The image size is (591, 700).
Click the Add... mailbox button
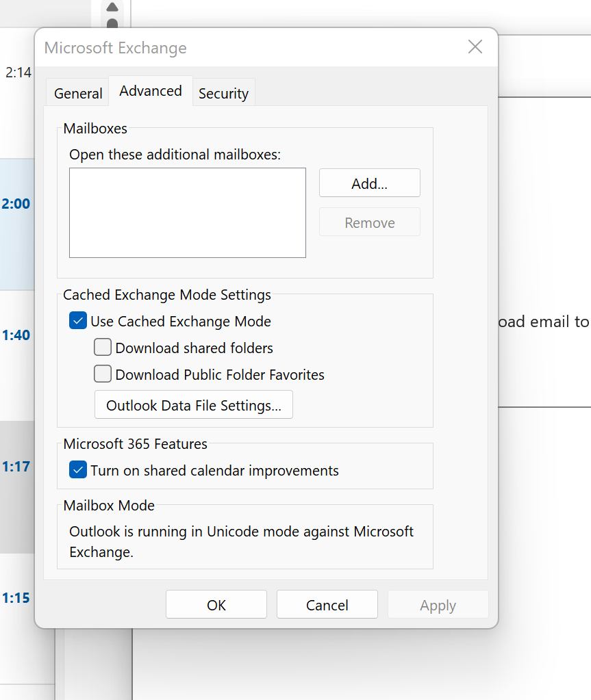tap(369, 183)
